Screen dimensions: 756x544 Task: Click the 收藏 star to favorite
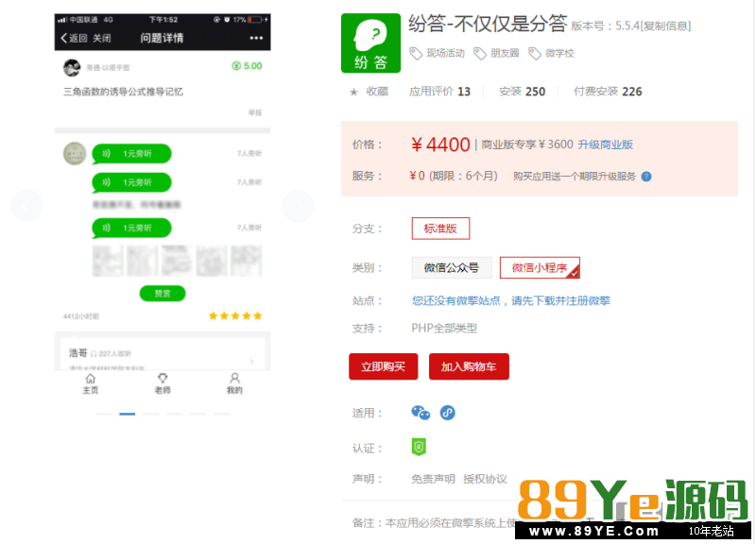click(369, 92)
